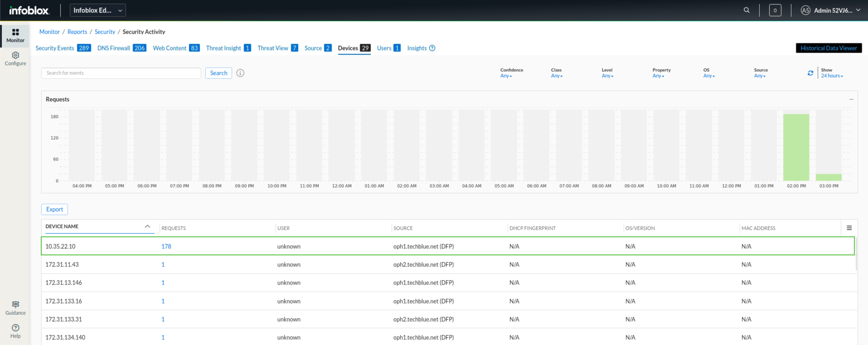This screenshot has width=868, height=345.
Task: Click the 02:00 PM green chart bar
Action: click(796, 147)
